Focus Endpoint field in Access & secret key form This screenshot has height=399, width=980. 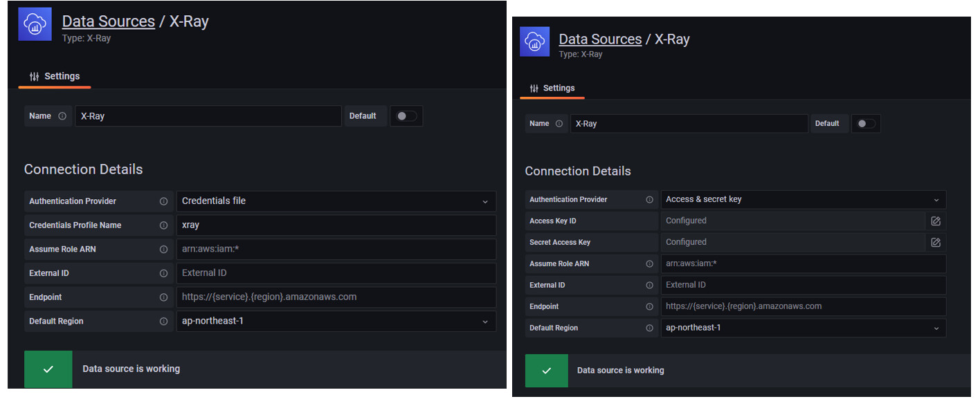click(804, 307)
